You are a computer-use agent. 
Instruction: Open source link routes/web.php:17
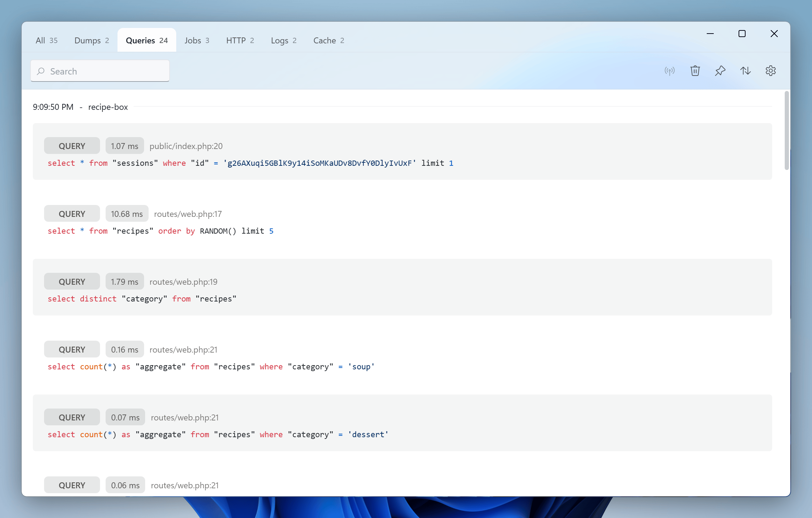(188, 214)
